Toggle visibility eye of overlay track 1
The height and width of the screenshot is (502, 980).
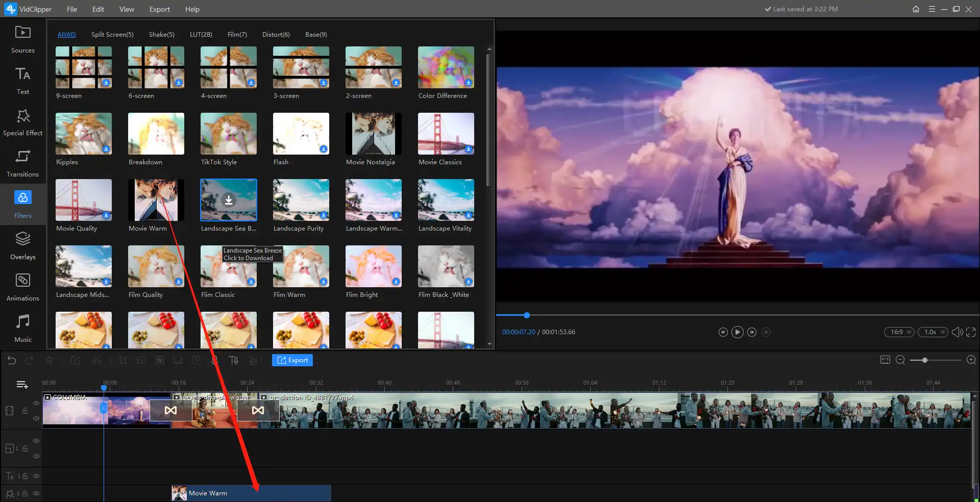36,441
